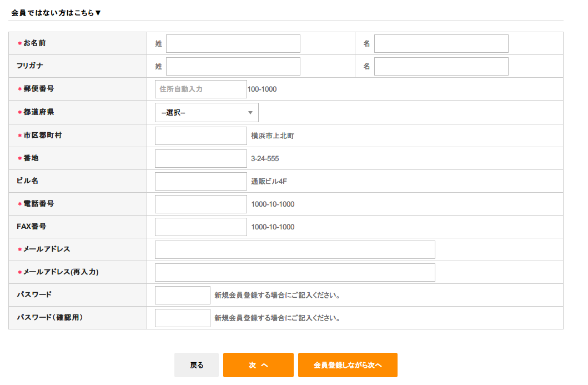
Task: Open the 都道府県 prefecture dropdown
Action: [206, 112]
